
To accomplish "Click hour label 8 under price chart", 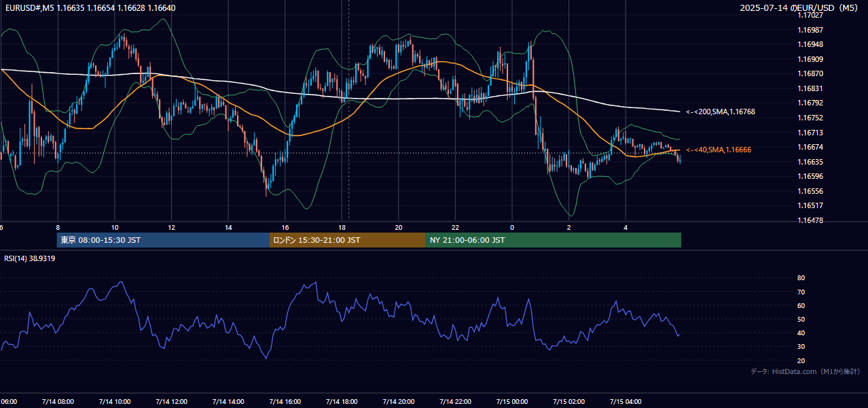I will (x=58, y=228).
